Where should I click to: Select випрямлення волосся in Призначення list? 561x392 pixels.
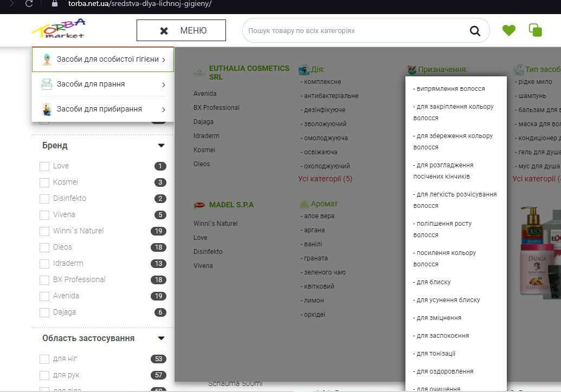click(x=449, y=89)
